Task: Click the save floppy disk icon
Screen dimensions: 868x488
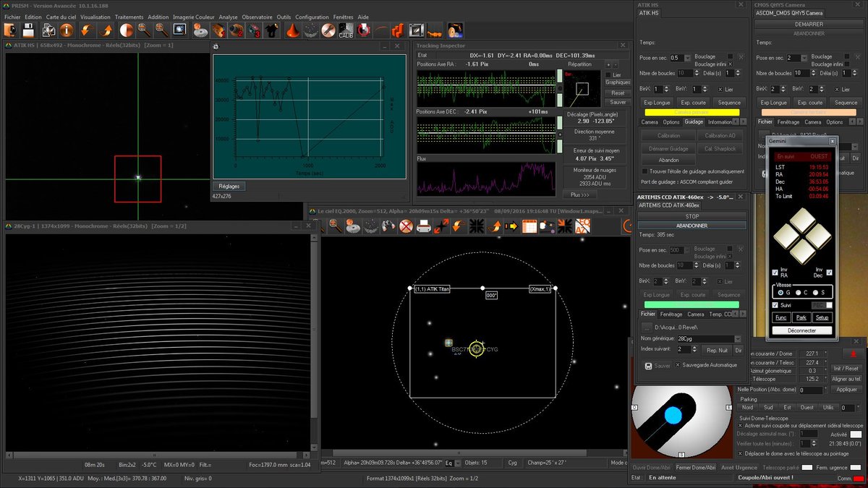Action: 29,30
